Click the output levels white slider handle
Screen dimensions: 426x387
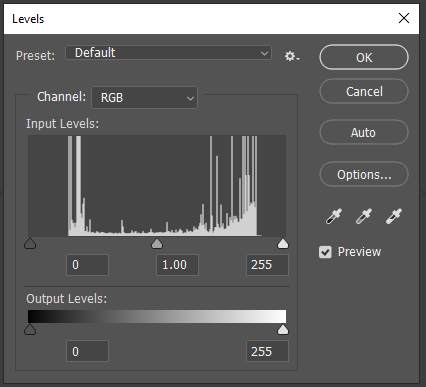pyautogui.click(x=283, y=329)
